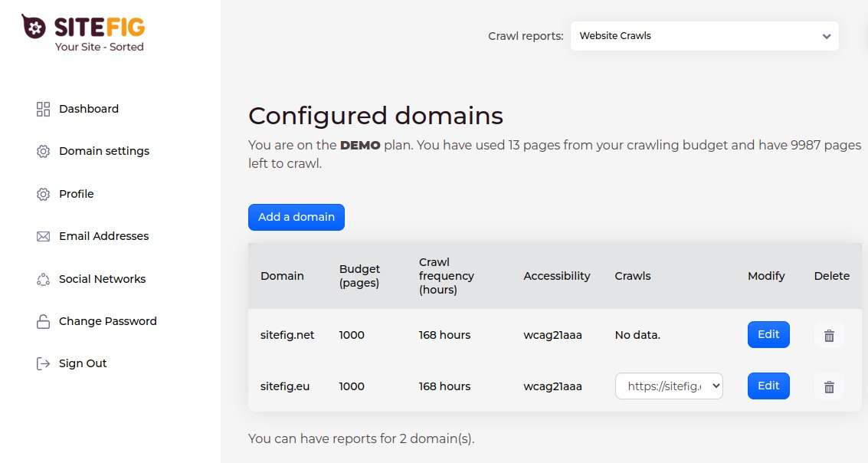Screen dimensions: 868x463
Task: Expand the sitefig.eu crawls dropdown
Action: [x=669, y=386]
